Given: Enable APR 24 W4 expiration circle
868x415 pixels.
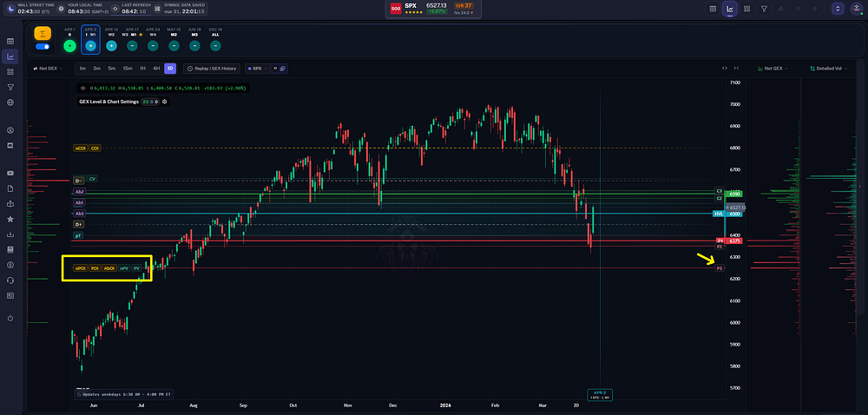Looking at the screenshot, I should coord(154,47).
